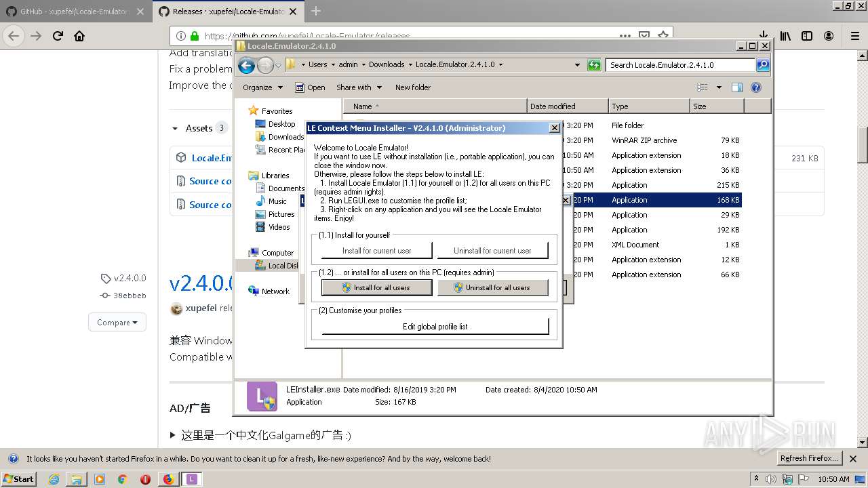Open view options dropdown arrow
The width and height of the screenshot is (868, 488).
click(x=719, y=87)
